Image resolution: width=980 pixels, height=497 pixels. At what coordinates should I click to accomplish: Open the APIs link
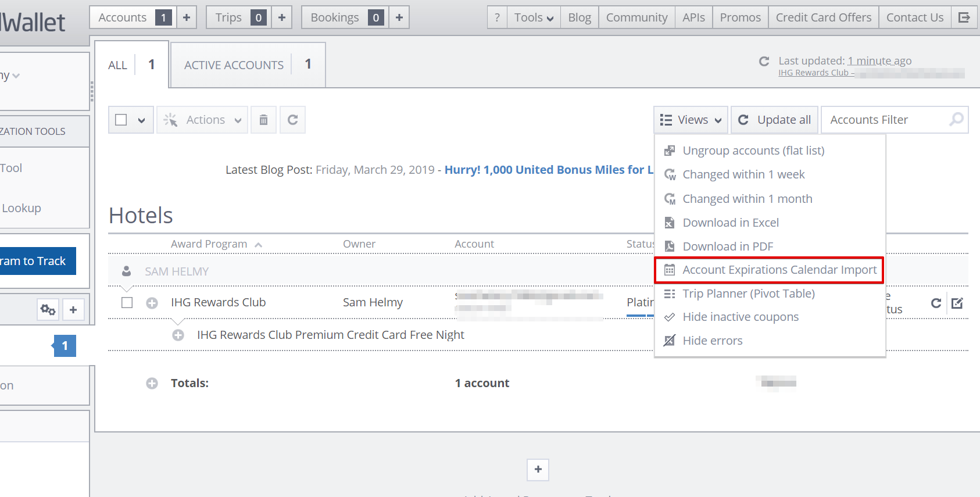(694, 17)
